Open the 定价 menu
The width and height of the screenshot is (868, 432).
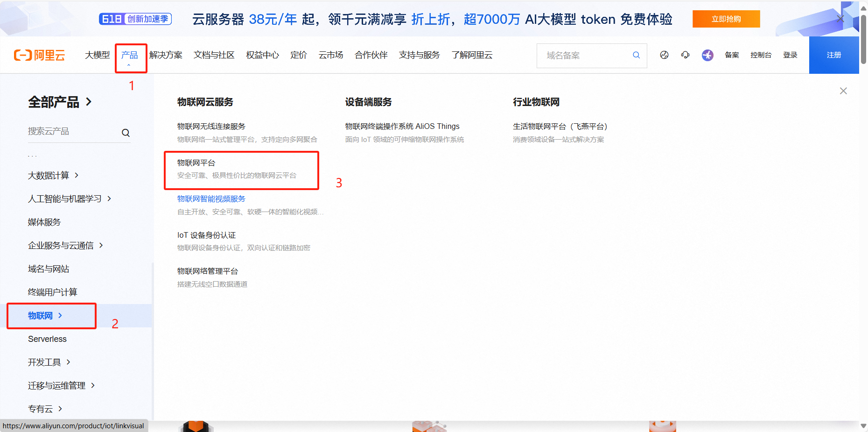tap(299, 55)
